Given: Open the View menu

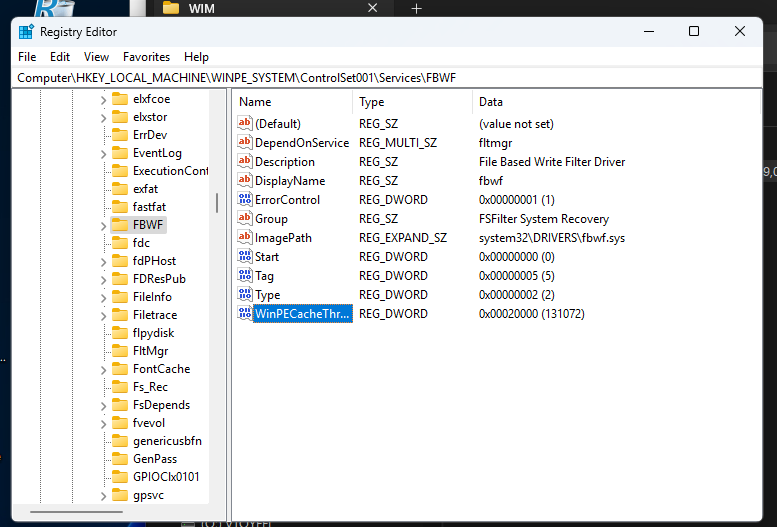Looking at the screenshot, I should click(96, 57).
